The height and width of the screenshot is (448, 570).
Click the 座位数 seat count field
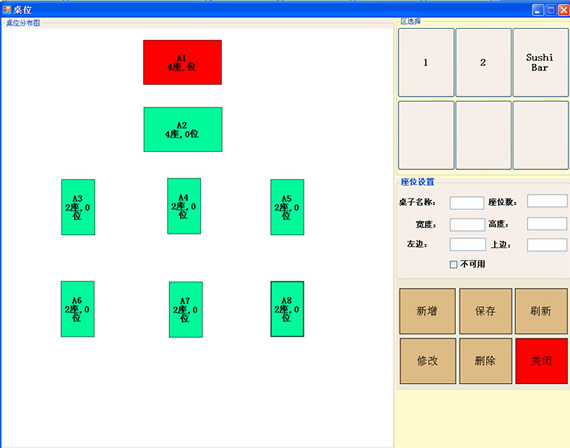click(547, 201)
